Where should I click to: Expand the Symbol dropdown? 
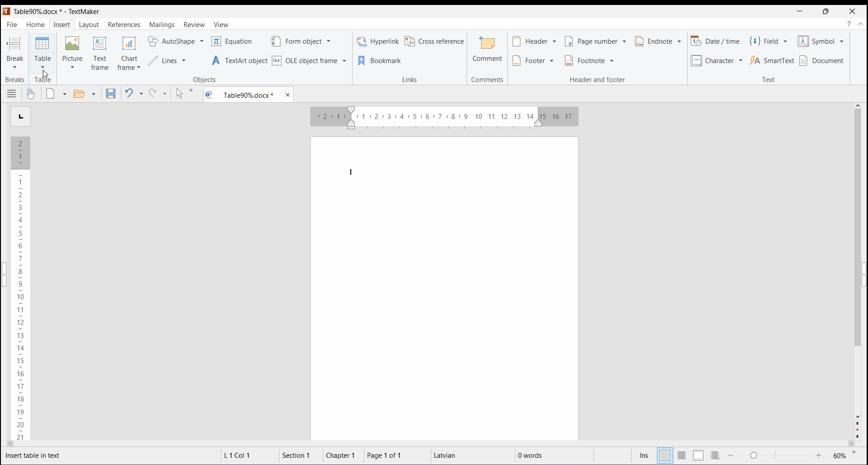point(841,41)
